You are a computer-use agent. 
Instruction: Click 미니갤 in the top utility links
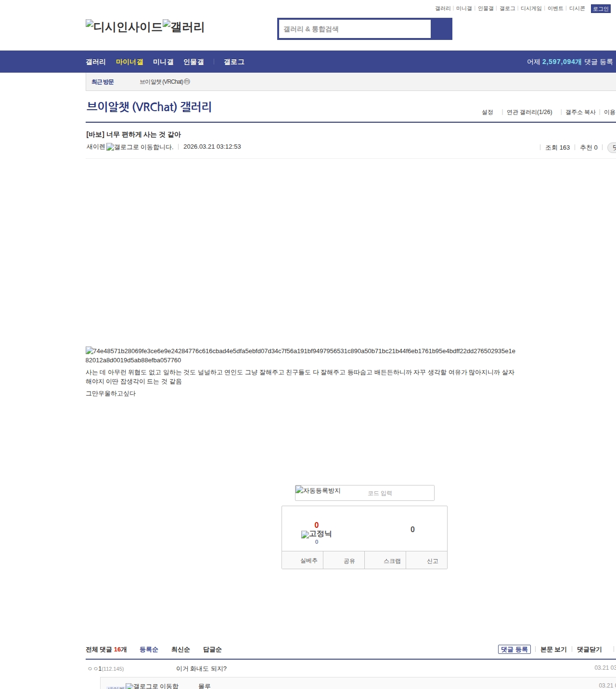pyautogui.click(x=464, y=9)
